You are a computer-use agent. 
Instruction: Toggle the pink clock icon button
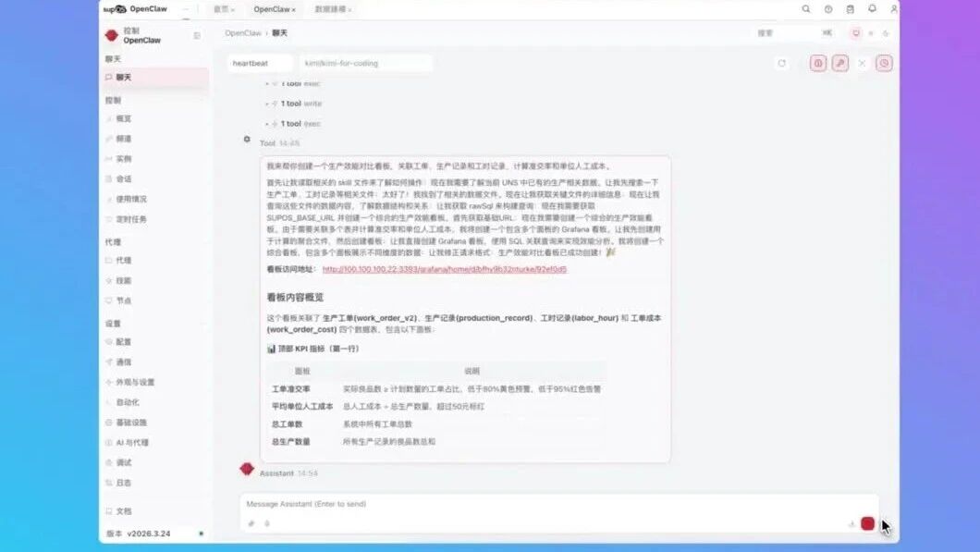click(884, 63)
